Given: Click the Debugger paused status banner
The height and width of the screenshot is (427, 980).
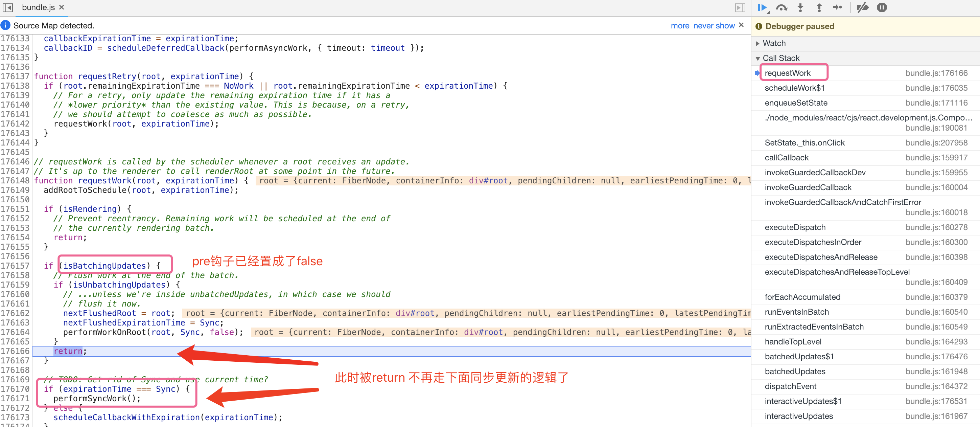Looking at the screenshot, I should [x=865, y=26].
